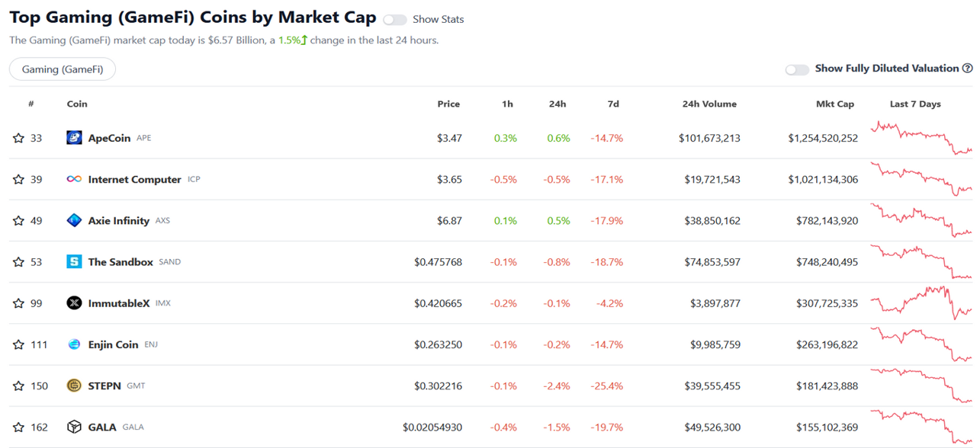Sort coins by Price column header

pos(448,104)
